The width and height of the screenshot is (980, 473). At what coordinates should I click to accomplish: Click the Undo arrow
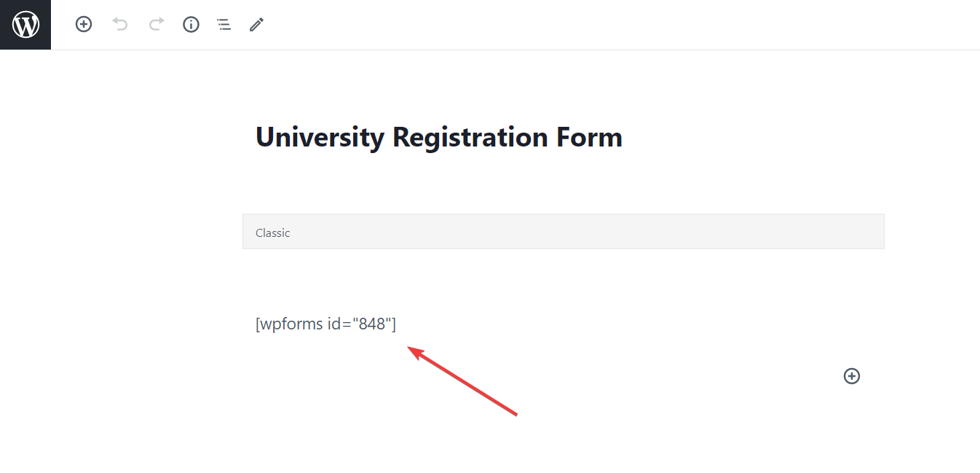(x=120, y=25)
